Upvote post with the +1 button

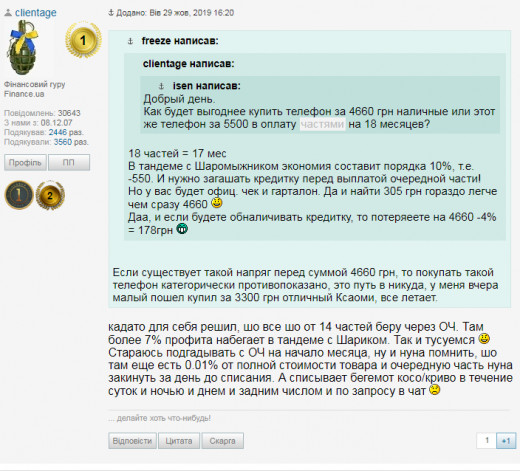(x=506, y=441)
